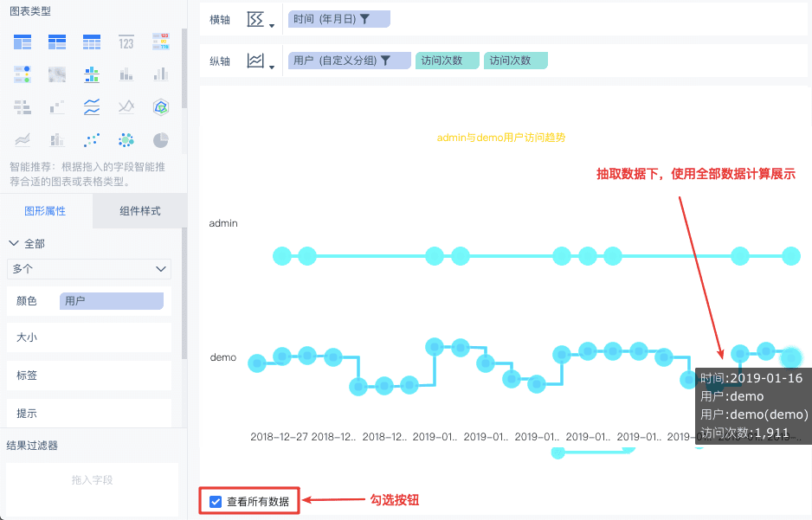Viewport: 812px width, 520px height.
Task: Click the second 访问次数 metric pill
Action: [515, 61]
